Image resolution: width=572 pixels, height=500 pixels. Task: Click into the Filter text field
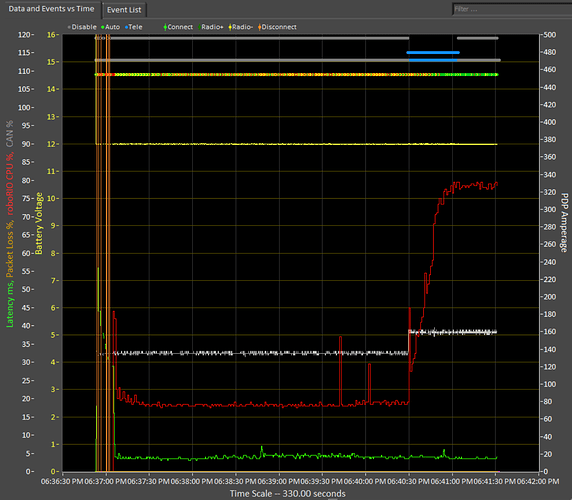pos(512,9)
